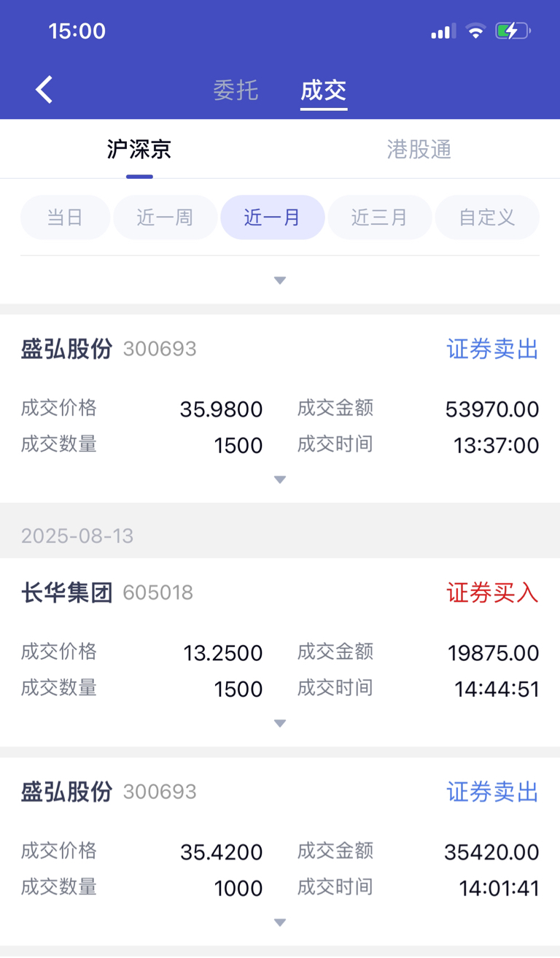This screenshot has width=560, height=958.
Task: Select the 沪深京 market tab
Action: click(139, 150)
